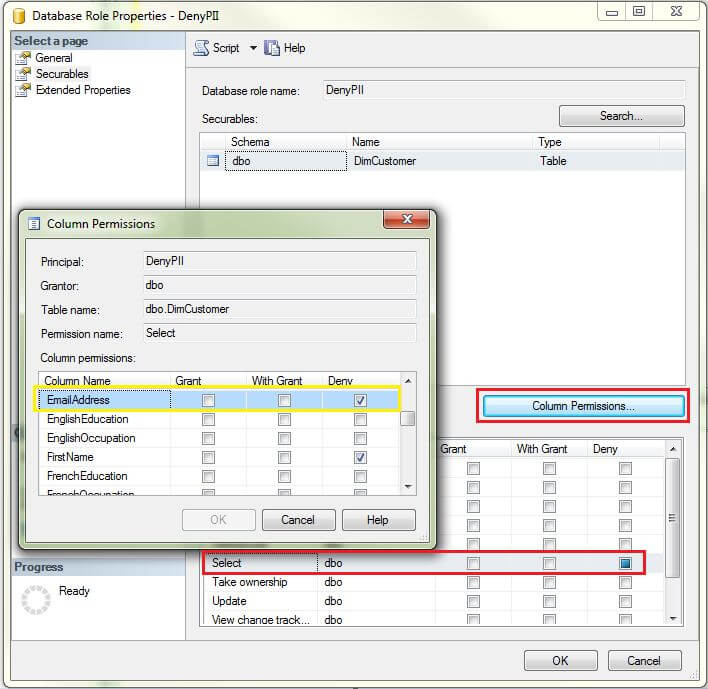Check With Grant for Select permission
The width and height of the screenshot is (708, 689).
[549, 563]
